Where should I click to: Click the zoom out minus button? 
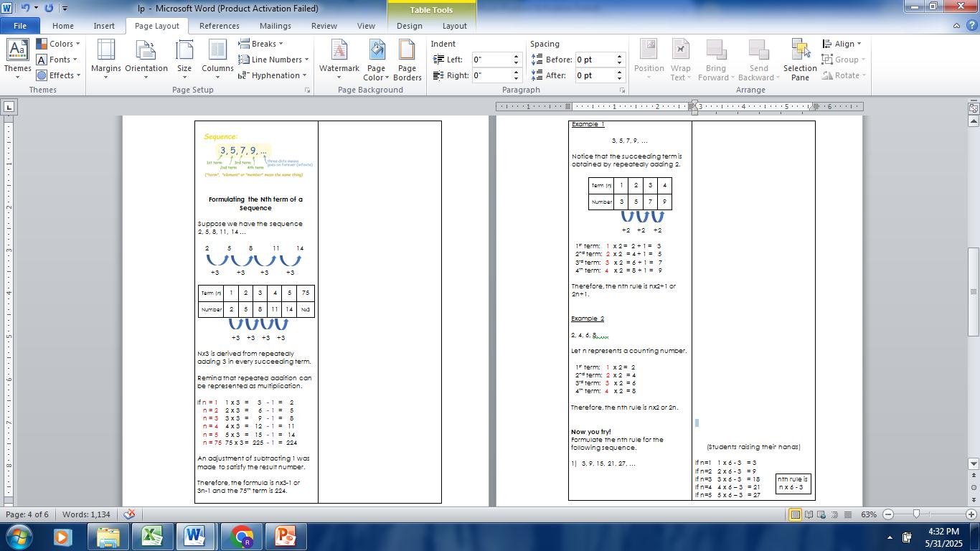tap(888, 514)
